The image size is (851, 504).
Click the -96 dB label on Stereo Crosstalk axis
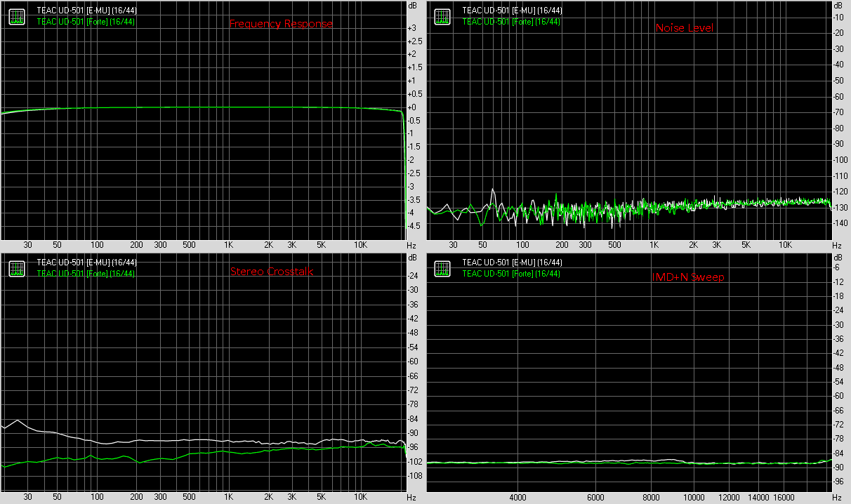pyautogui.click(x=413, y=447)
